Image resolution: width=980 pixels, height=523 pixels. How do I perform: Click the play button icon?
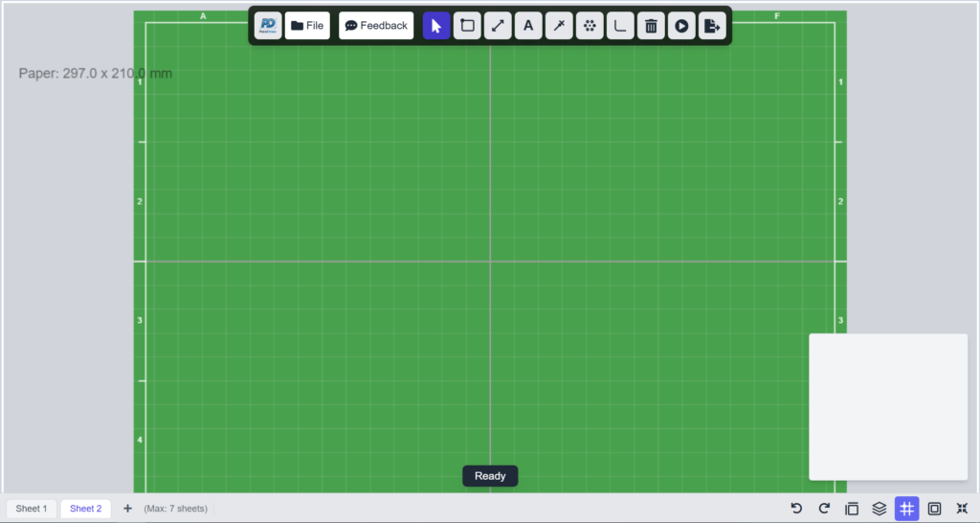681,26
